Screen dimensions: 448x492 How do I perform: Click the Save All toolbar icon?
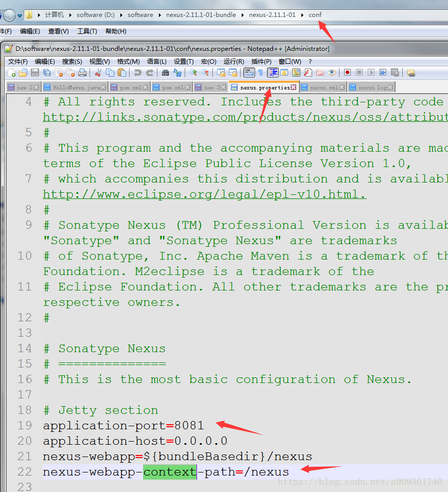pyautogui.click(x=47, y=73)
